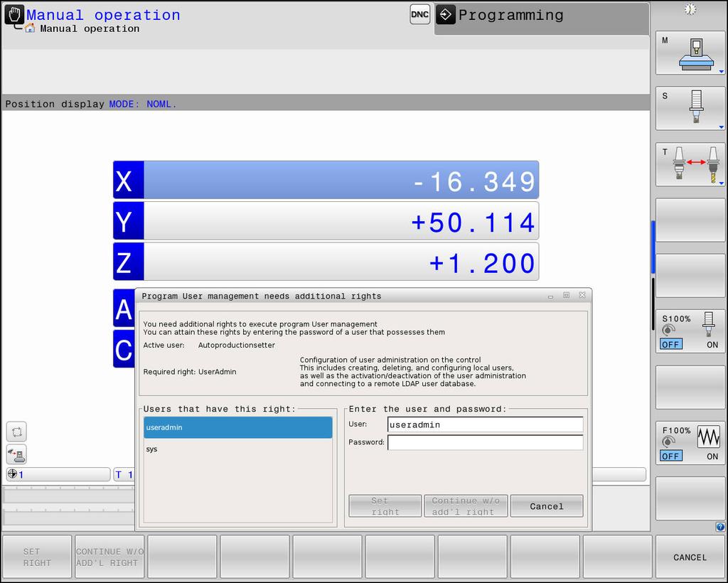728x583 pixels.
Task: Click the Manual operation hand icon
Action: tap(14, 15)
